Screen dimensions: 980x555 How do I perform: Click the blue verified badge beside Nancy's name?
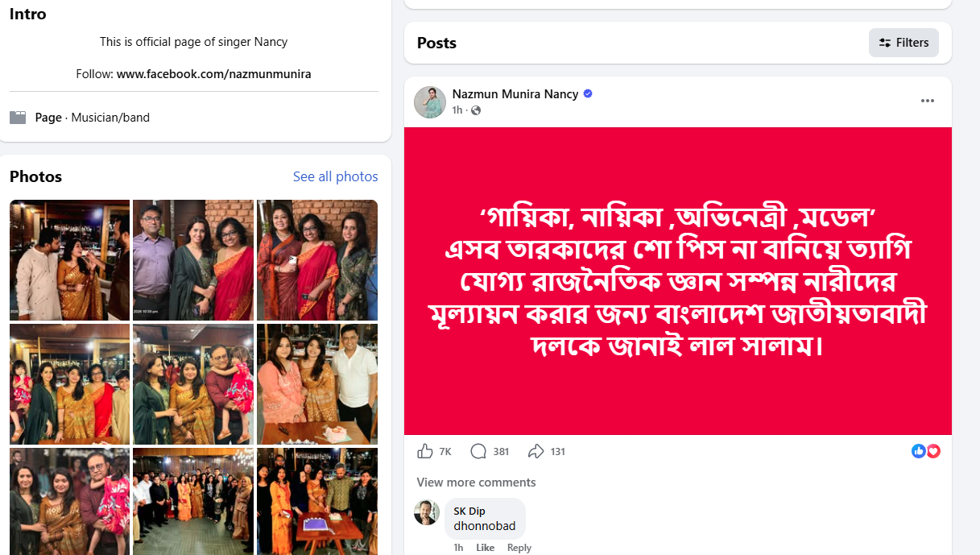pyautogui.click(x=588, y=94)
